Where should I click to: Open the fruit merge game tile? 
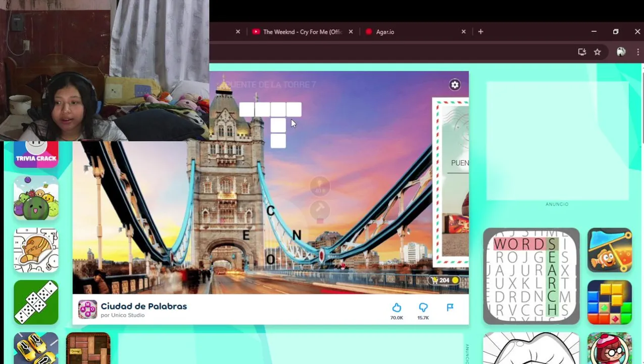36,198
